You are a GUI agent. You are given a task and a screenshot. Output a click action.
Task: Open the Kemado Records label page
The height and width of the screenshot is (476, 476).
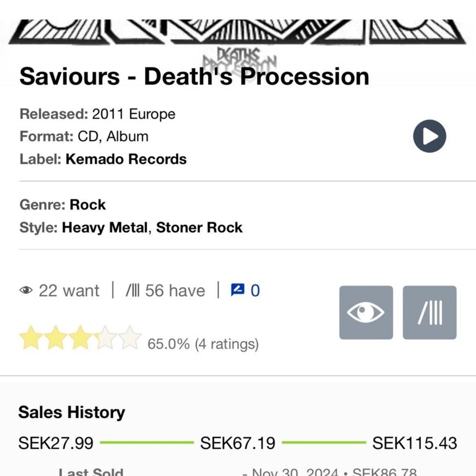(126, 159)
